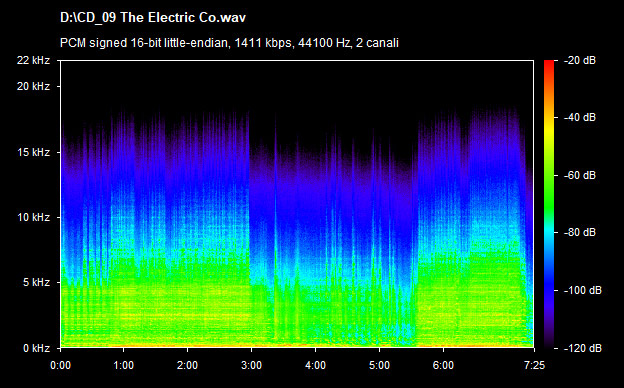Screen dimensions: 624x388
Task: Click the 5:00 time axis marker
Action: click(x=379, y=365)
